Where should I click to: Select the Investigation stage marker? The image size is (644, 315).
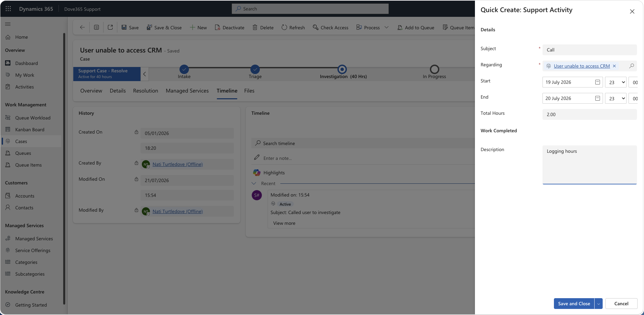(342, 69)
